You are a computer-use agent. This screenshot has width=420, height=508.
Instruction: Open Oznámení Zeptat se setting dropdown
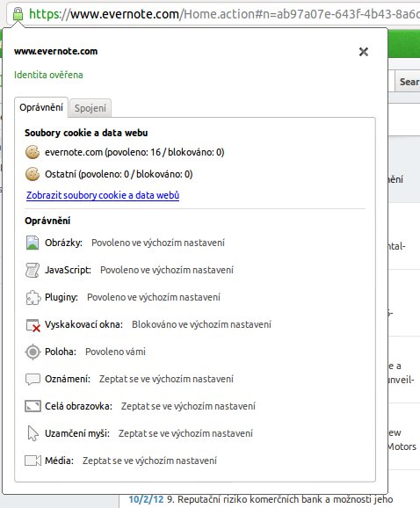(x=166, y=379)
